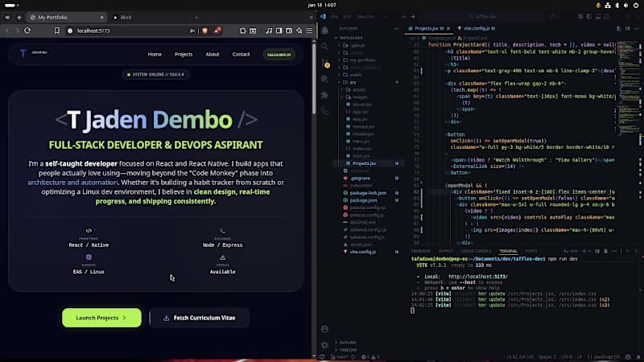The height and width of the screenshot is (362, 644).
Task: Open the volume icon in system tray
Action: pos(626,6)
